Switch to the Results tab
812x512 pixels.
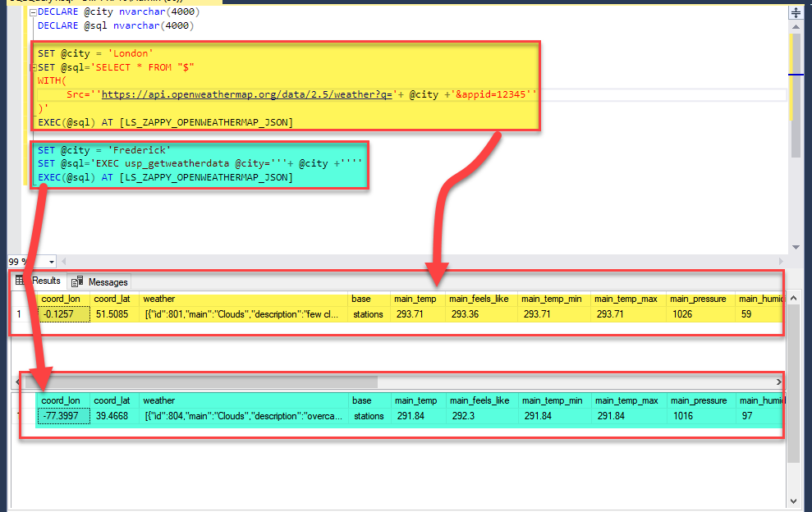46,281
